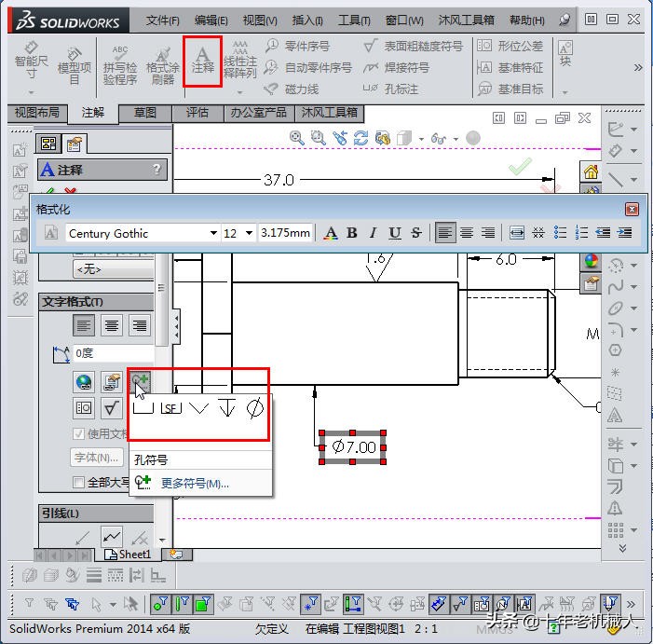Expand the bottom toolbar overflow chevron

coord(631,604)
